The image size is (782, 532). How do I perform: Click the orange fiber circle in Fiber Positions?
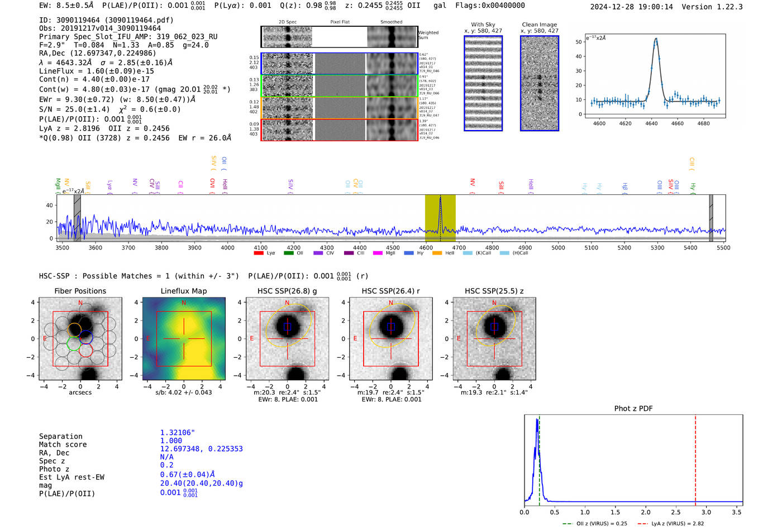[x=74, y=329]
